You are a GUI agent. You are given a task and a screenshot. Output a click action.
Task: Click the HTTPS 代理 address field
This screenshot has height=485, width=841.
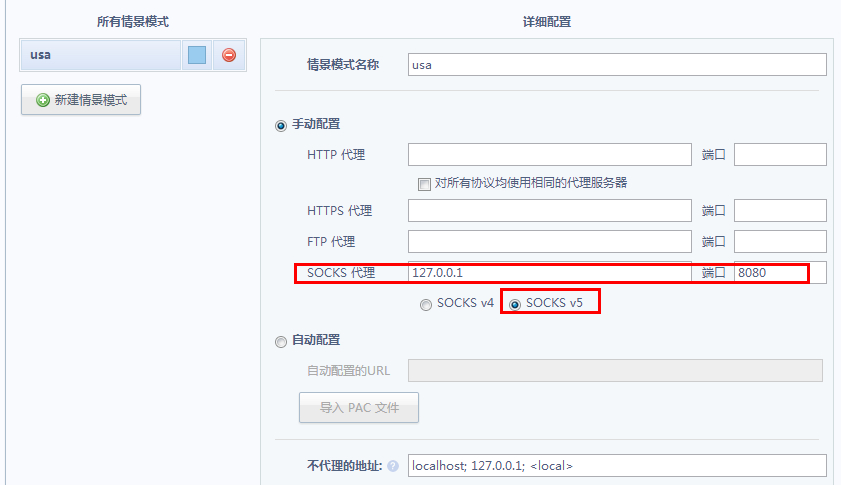coord(550,211)
